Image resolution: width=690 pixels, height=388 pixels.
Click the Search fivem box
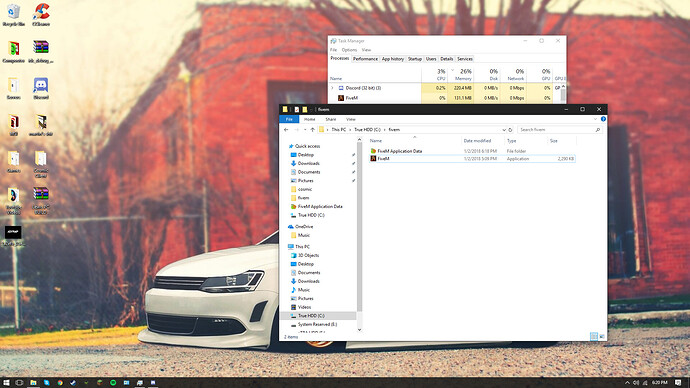[x=560, y=130]
